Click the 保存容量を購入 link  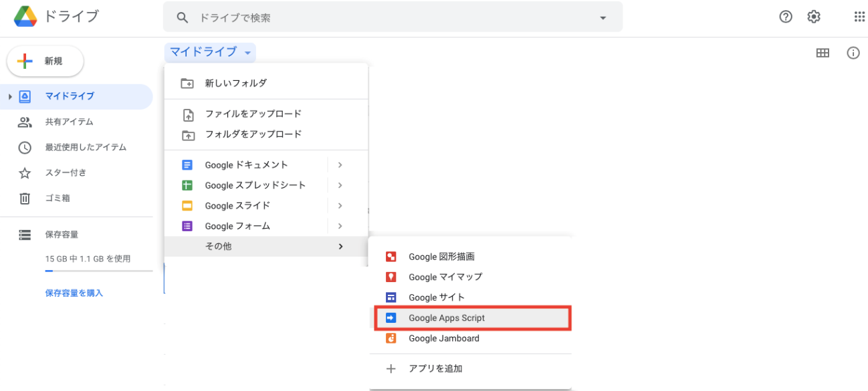pos(74,293)
